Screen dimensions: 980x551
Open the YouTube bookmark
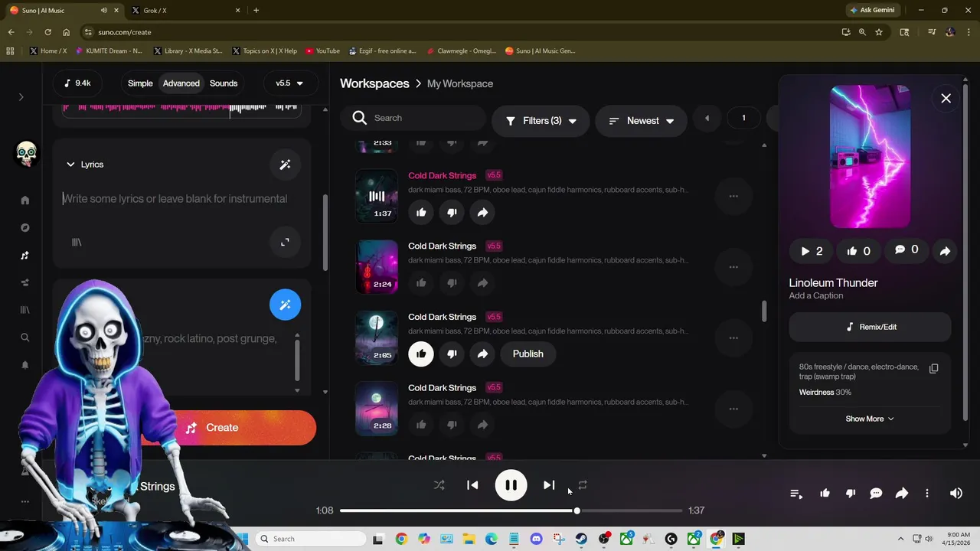pos(322,51)
